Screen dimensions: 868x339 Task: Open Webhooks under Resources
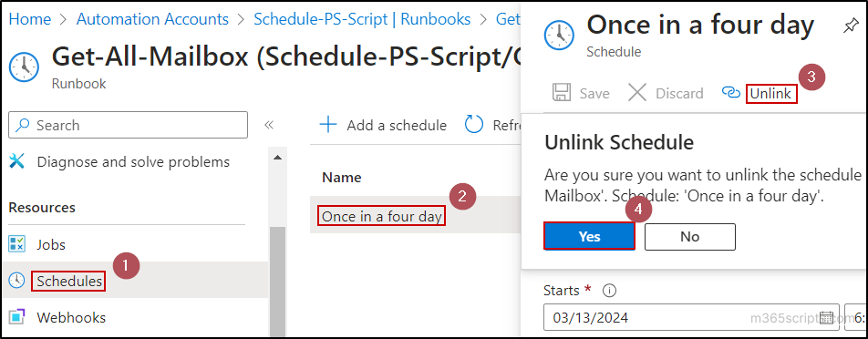pos(71,317)
